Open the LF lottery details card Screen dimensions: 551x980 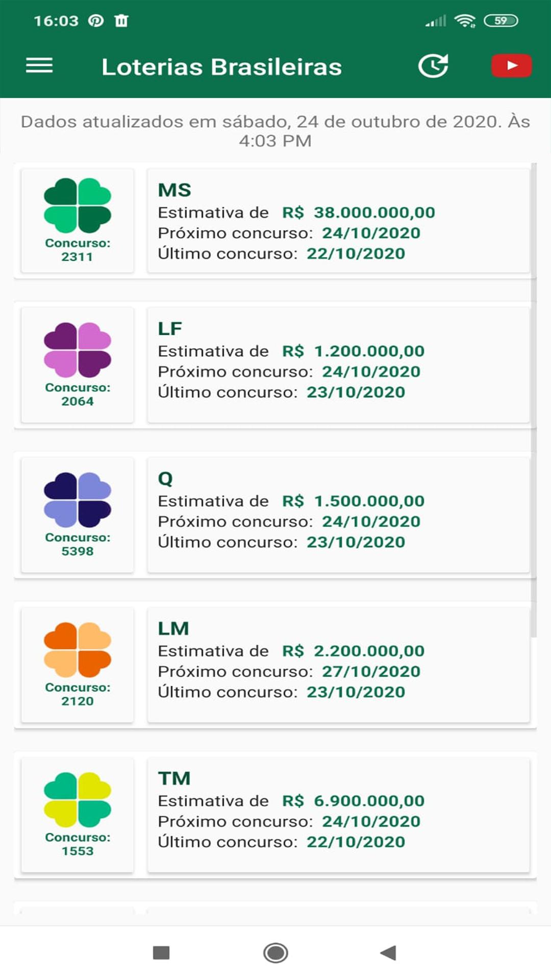(338, 364)
